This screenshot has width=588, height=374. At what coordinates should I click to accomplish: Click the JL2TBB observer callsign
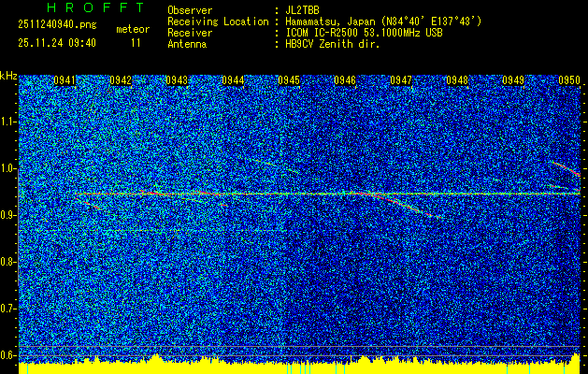[x=307, y=10]
